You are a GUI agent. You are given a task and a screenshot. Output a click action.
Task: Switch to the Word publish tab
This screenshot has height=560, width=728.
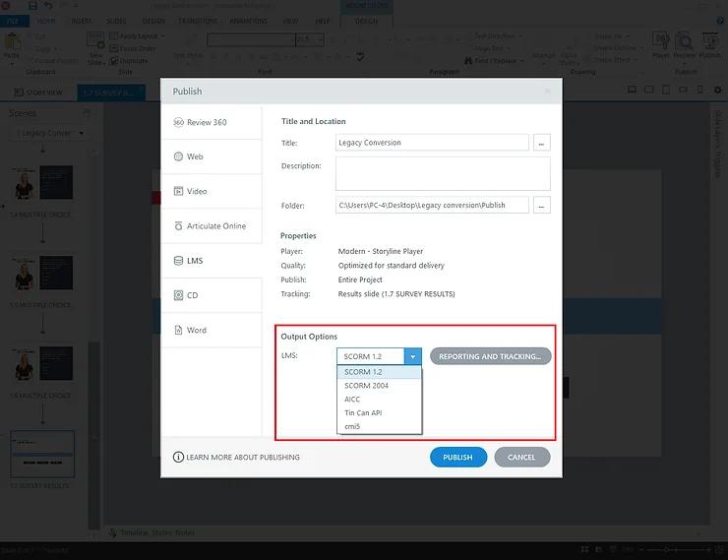[x=212, y=330]
